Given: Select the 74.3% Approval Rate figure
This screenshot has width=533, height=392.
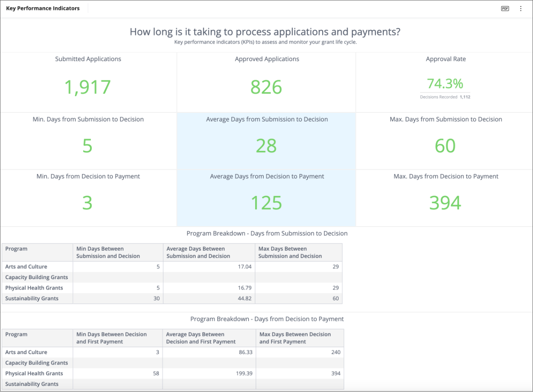Looking at the screenshot, I should pyautogui.click(x=445, y=83).
